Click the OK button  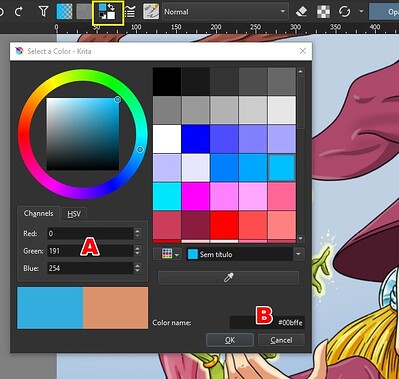(x=230, y=340)
